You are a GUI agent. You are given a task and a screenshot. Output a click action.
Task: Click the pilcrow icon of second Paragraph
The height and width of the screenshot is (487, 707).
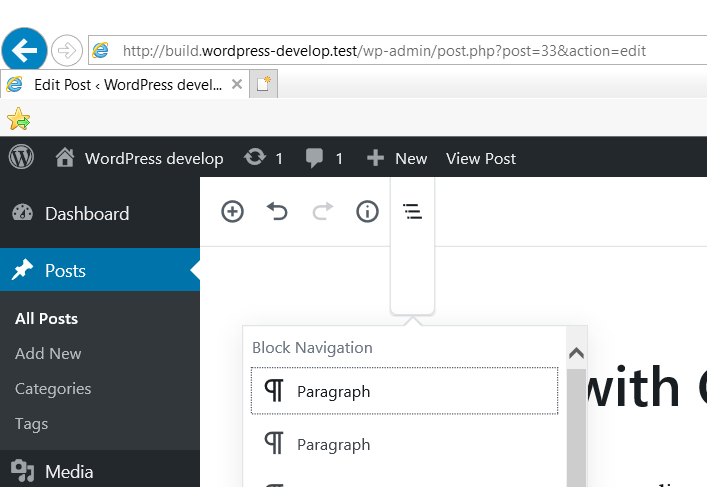point(274,443)
